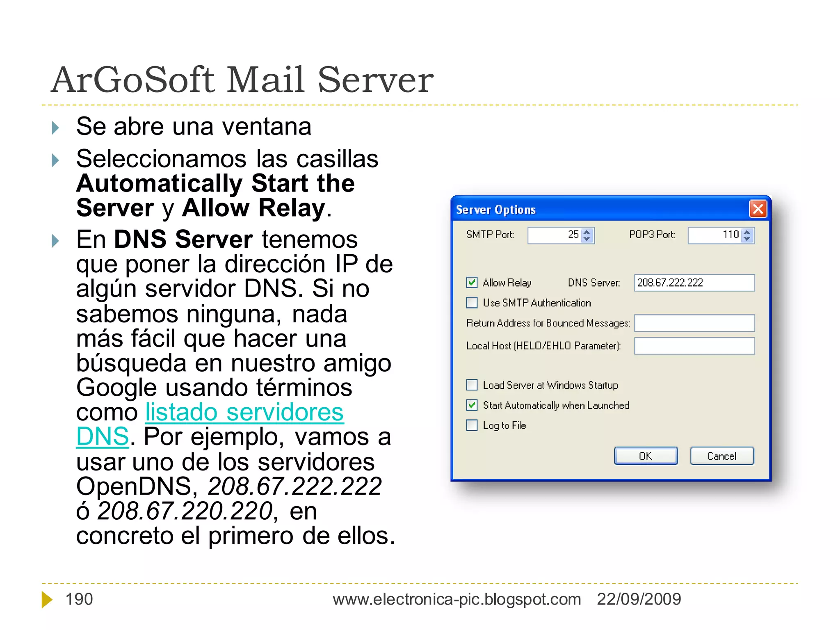Decrease SMTP Port with down arrow
Viewport: 840px width, 630px height.
coord(587,239)
